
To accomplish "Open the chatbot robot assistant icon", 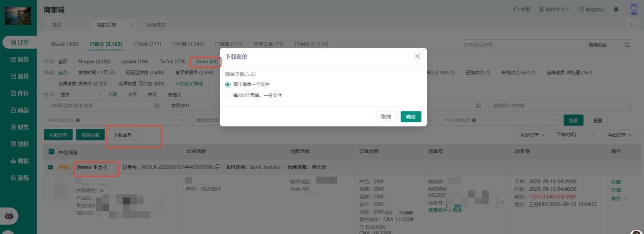I will tap(9, 215).
